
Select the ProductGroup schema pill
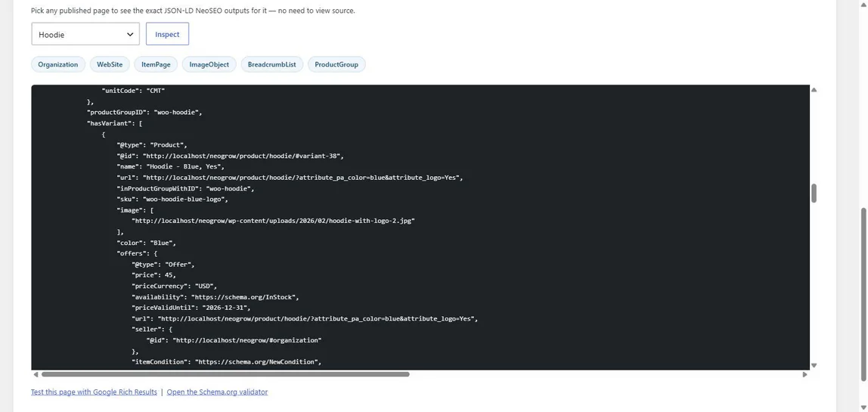click(x=336, y=64)
